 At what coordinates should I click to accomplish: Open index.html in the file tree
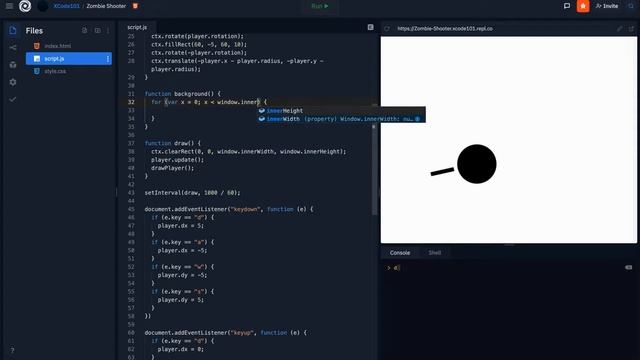point(58,46)
